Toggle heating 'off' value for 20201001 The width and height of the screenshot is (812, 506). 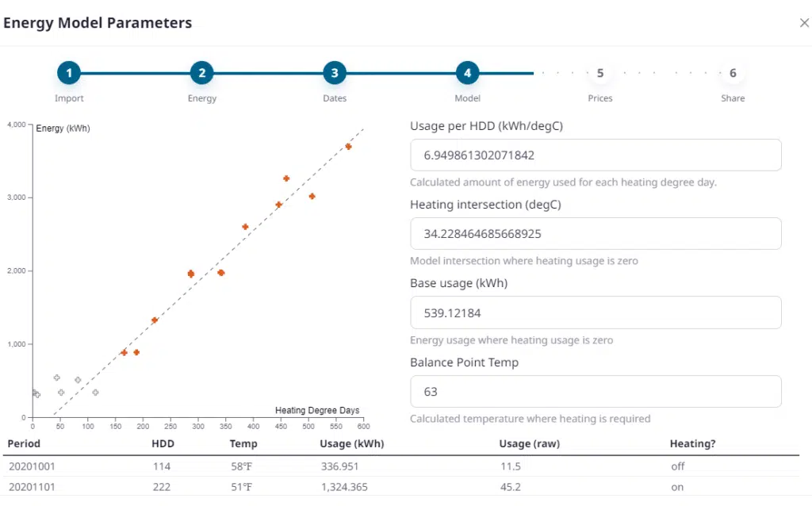677,466
